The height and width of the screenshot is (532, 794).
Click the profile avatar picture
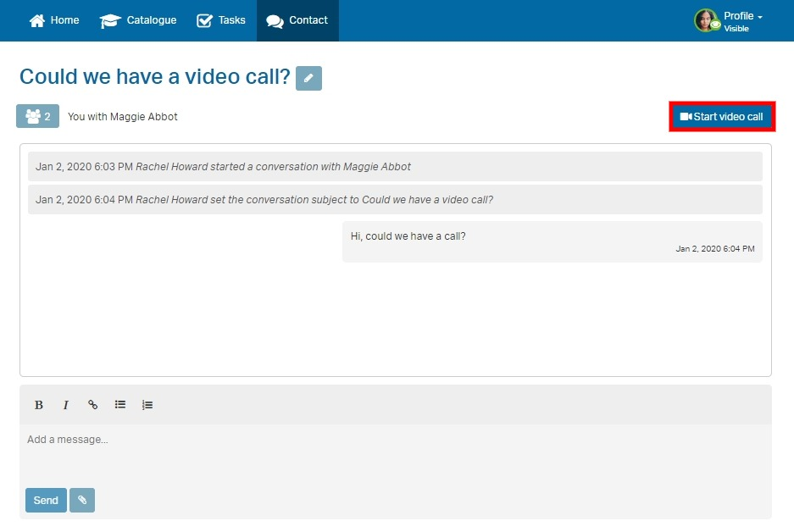[706, 19]
